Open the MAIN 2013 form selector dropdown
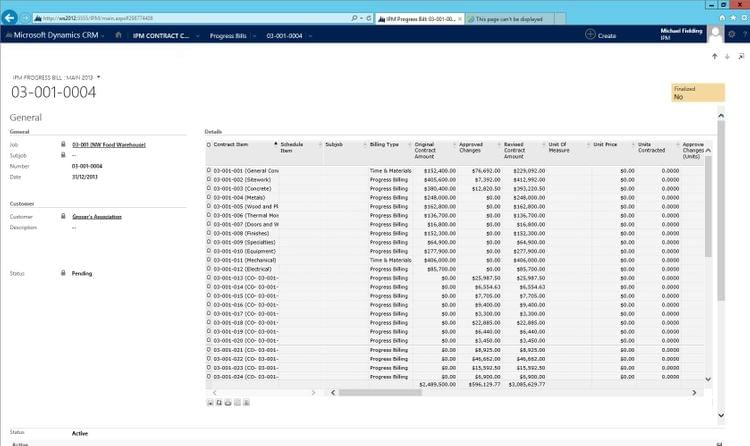This screenshot has width=750, height=446. pyautogui.click(x=99, y=77)
